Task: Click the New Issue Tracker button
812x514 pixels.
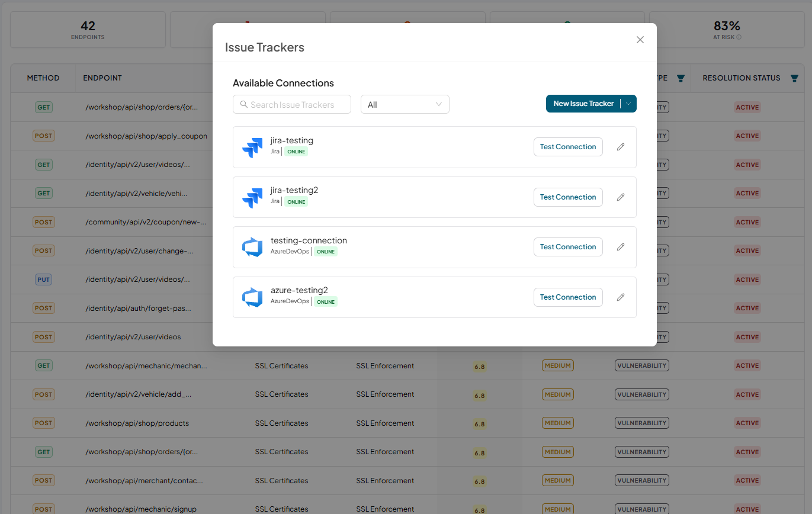Action: pyautogui.click(x=583, y=104)
